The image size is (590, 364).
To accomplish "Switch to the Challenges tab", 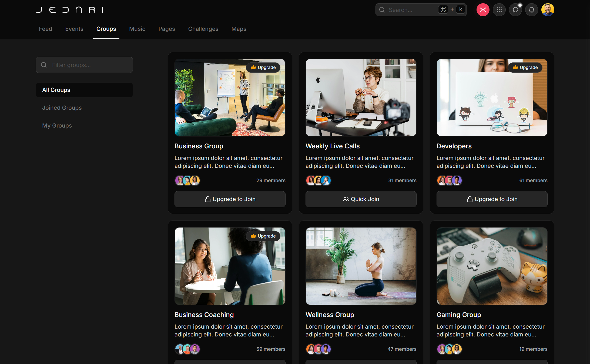I will click(203, 29).
